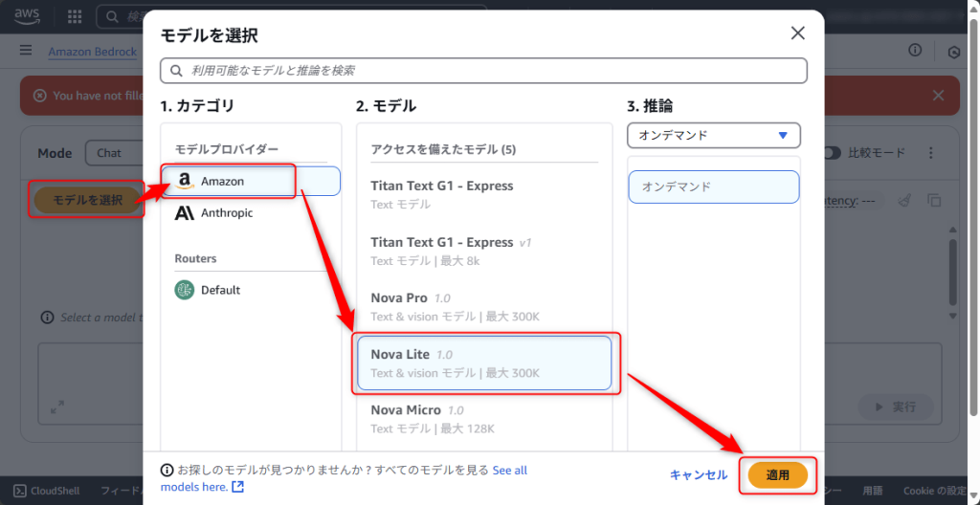Click the scrollbar down arrow in chat area

coord(952,317)
